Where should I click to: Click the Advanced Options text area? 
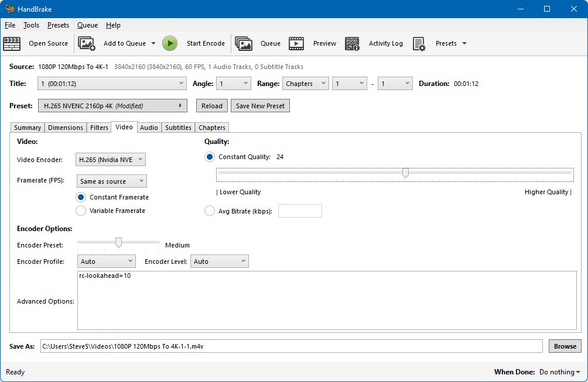tap(327, 300)
